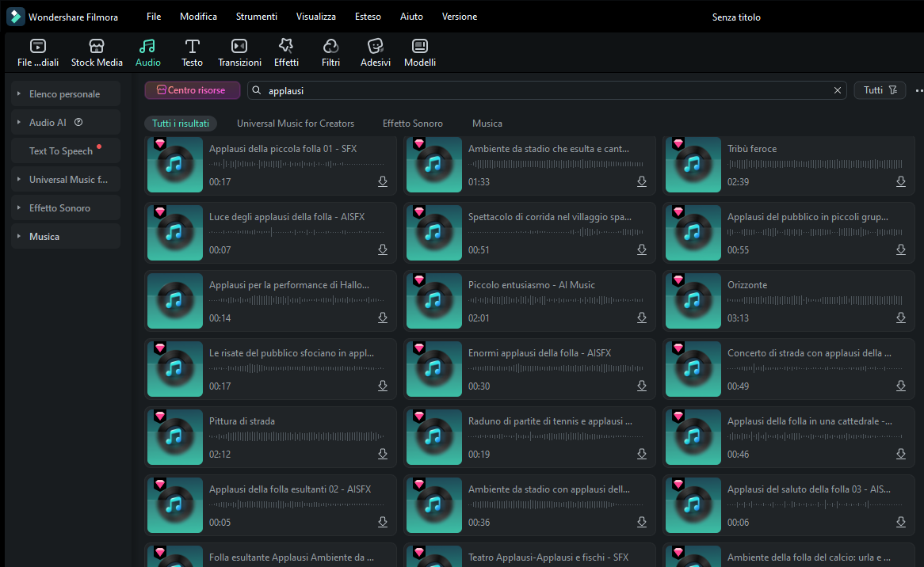
Task: Switch to Universal Music for Creators tab
Action: coord(296,124)
